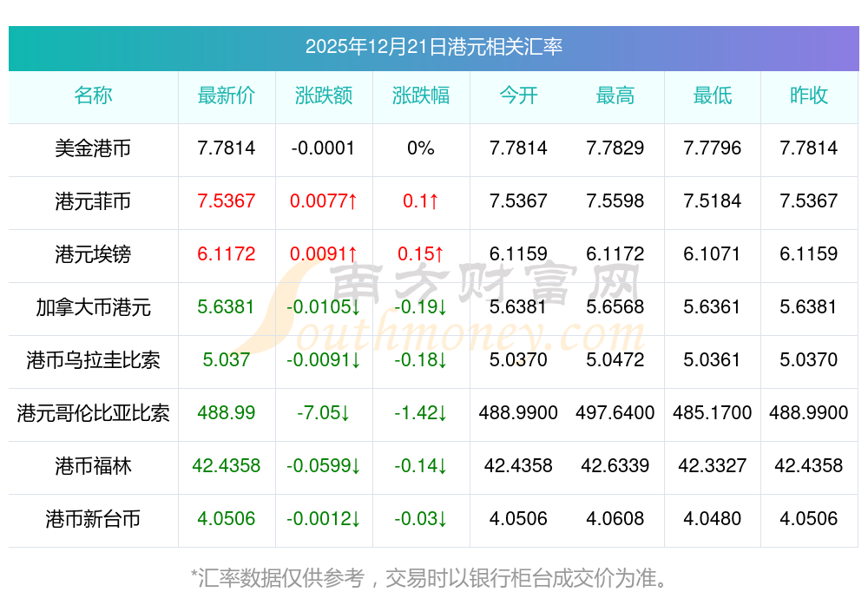Click the 港元菲币 row name
This screenshot has height=605, width=868.
coord(93,201)
